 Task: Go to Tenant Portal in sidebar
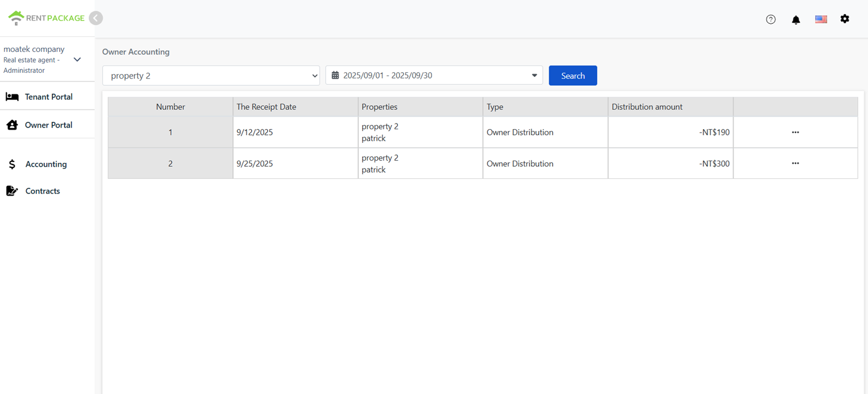pos(48,97)
